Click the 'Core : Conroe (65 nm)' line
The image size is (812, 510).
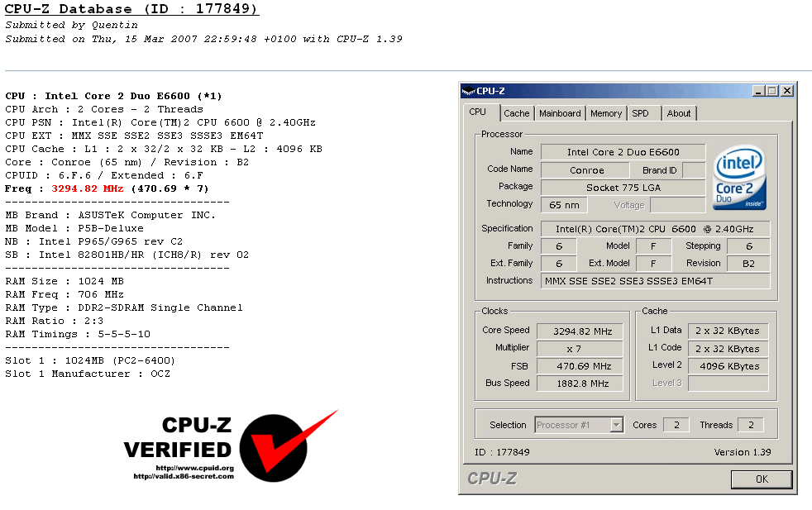(127, 162)
